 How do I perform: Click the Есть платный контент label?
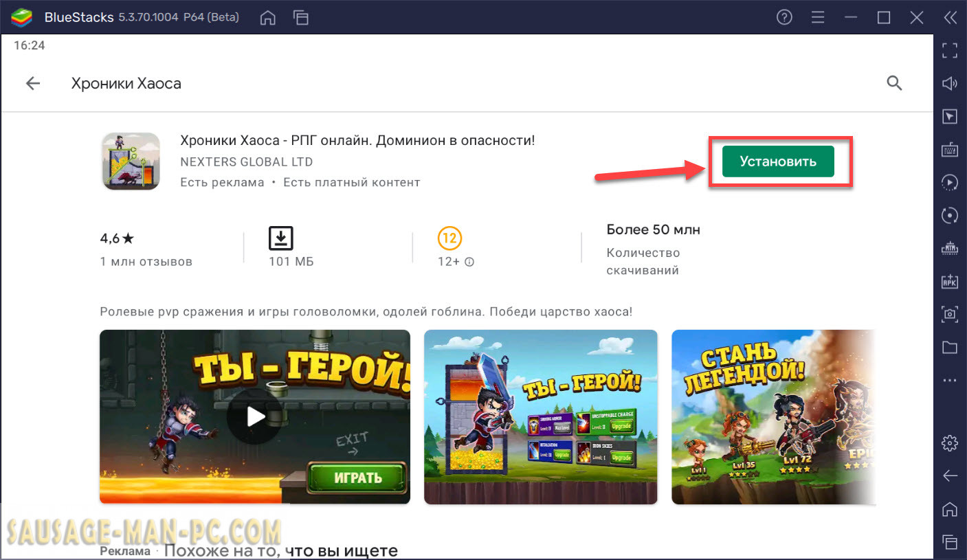pyautogui.click(x=351, y=182)
